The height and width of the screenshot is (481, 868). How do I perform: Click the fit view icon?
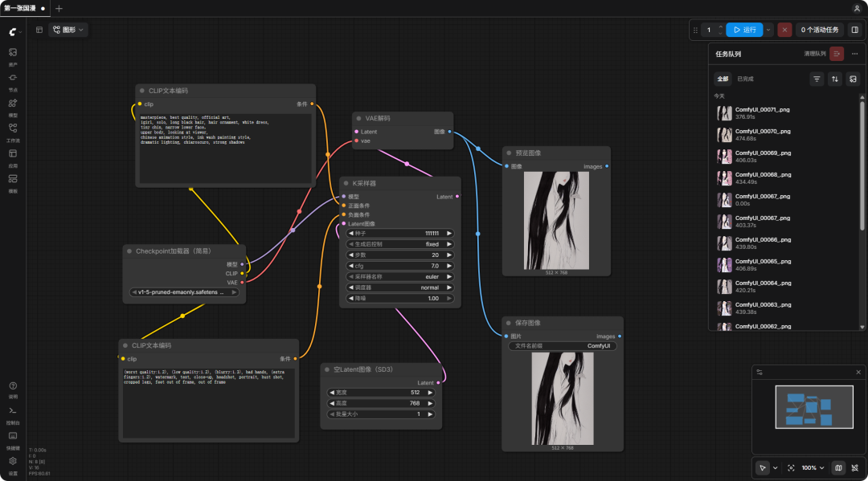click(x=791, y=467)
